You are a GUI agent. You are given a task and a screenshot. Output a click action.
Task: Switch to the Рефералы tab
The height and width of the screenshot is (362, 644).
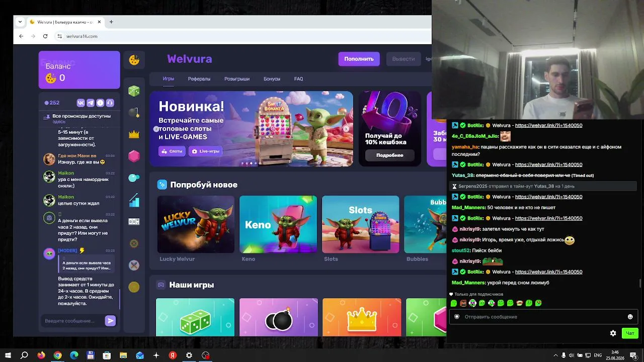pyautogui.click(x=199, y=79)
